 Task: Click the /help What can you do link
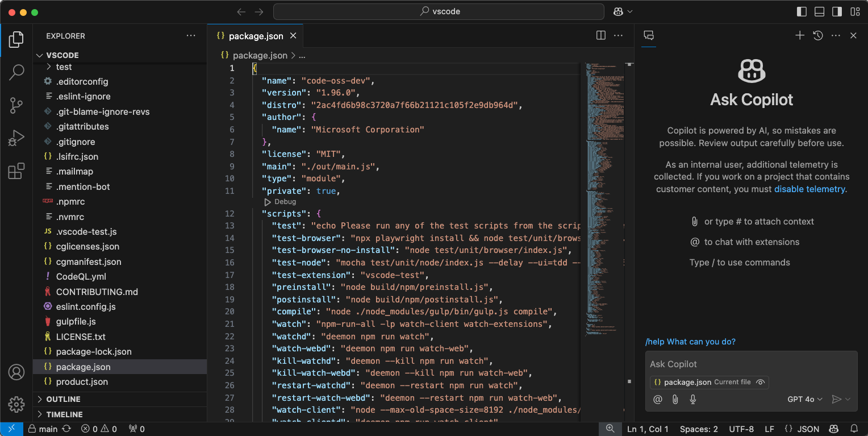[x=690, y=342]
